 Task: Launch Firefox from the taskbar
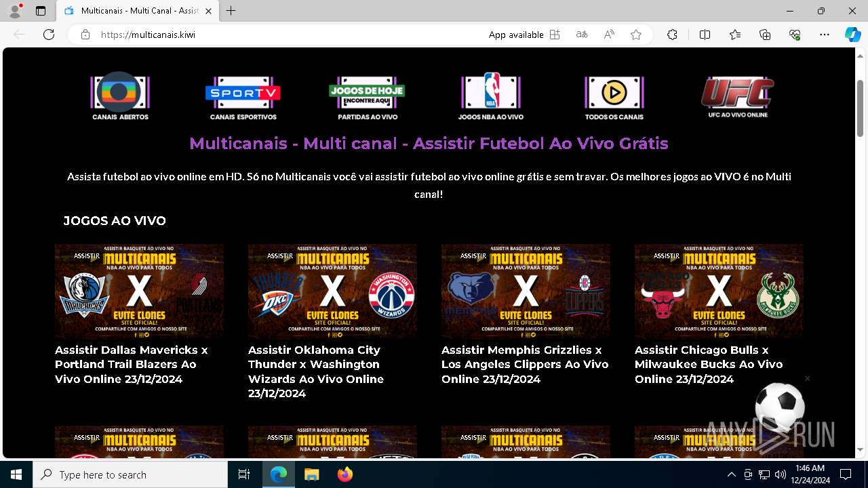tap(345, 474)
